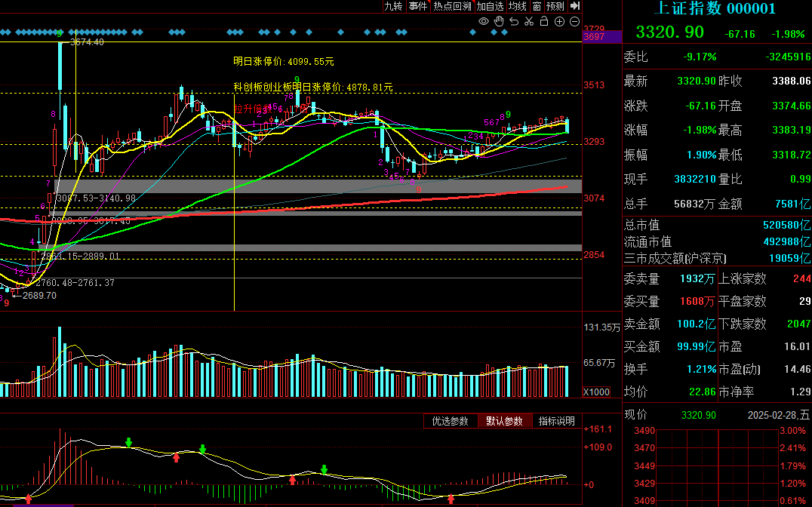Screen dimensions: 812x507
Task: Toggle the eye visibility icon above chart
Action: coord(484,22)
